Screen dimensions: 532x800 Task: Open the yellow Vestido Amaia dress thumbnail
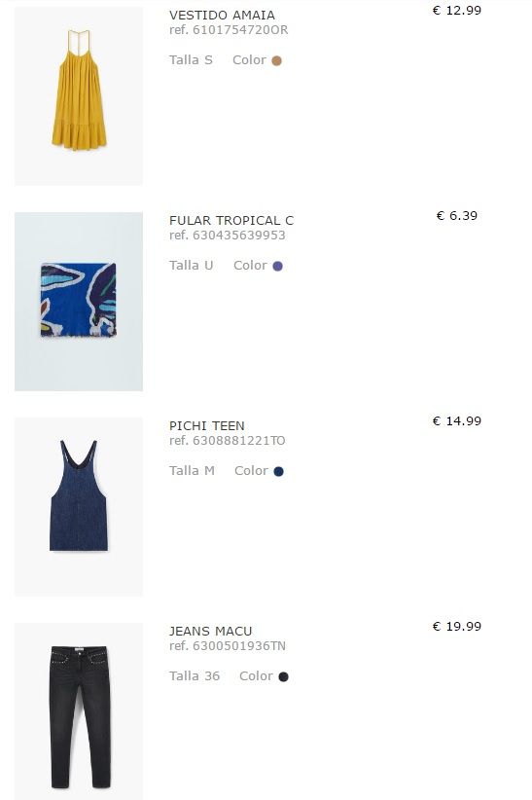click(79, 96)
